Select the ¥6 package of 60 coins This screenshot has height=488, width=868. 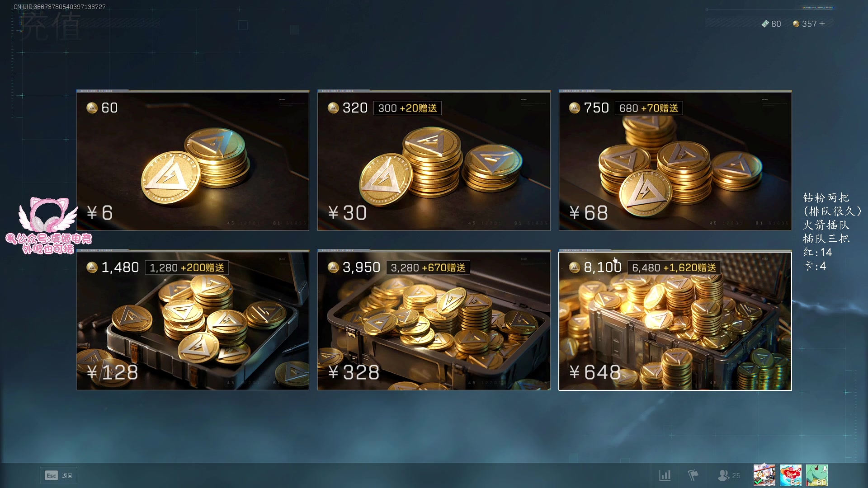[x=193, y=160]
